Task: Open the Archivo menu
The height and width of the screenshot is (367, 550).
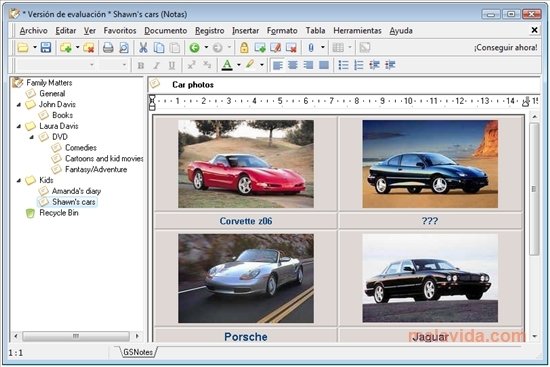Action: [33, 31]
